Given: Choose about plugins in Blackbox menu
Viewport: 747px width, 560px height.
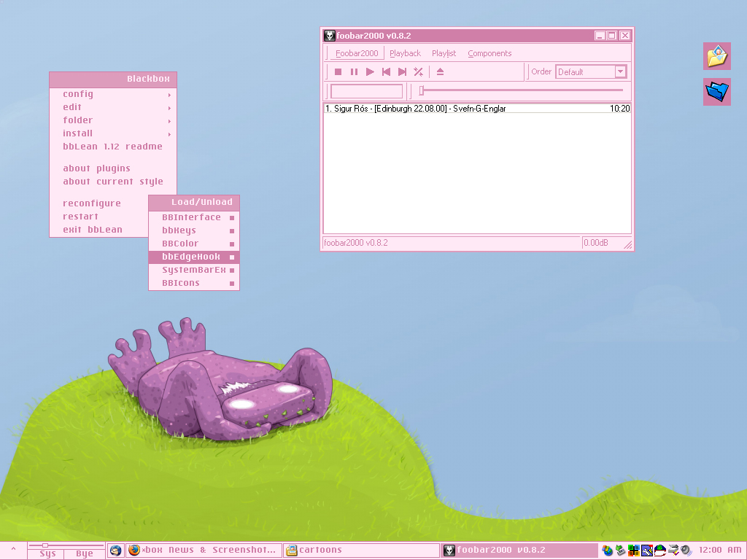Looking at the screenshot, I should coord(113,168).
